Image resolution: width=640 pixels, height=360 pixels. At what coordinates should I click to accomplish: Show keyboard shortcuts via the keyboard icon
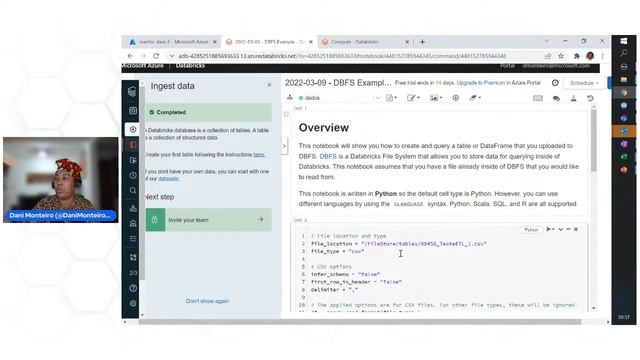coord(538,98)
